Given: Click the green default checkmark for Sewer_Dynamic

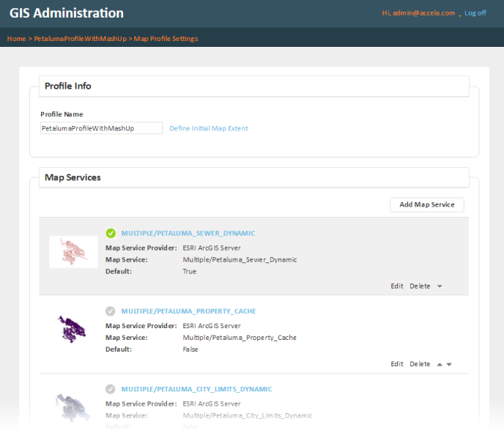Looking at the screenshot, I should pos(111,233).
